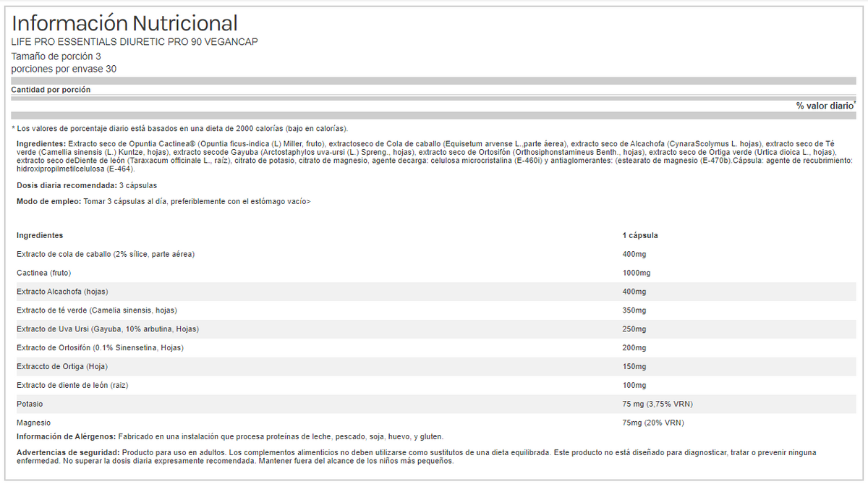Click the 1 cápsula column header
The image size is (868, 487).
tap(639, 235)
